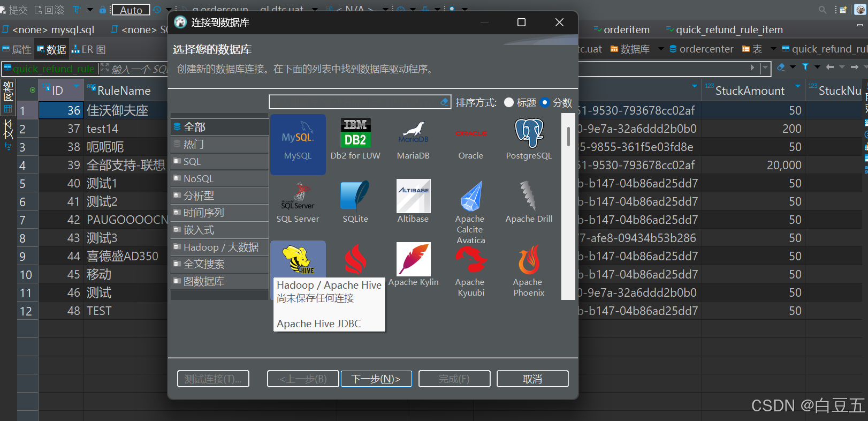Click the eraser icon beside the data filter field

point(781,67)
